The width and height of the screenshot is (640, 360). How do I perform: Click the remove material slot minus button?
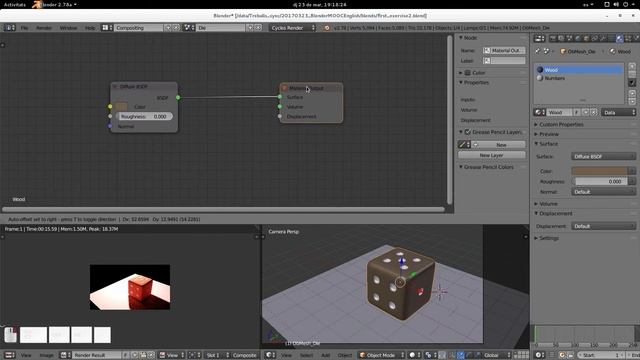tap(632, 74)
